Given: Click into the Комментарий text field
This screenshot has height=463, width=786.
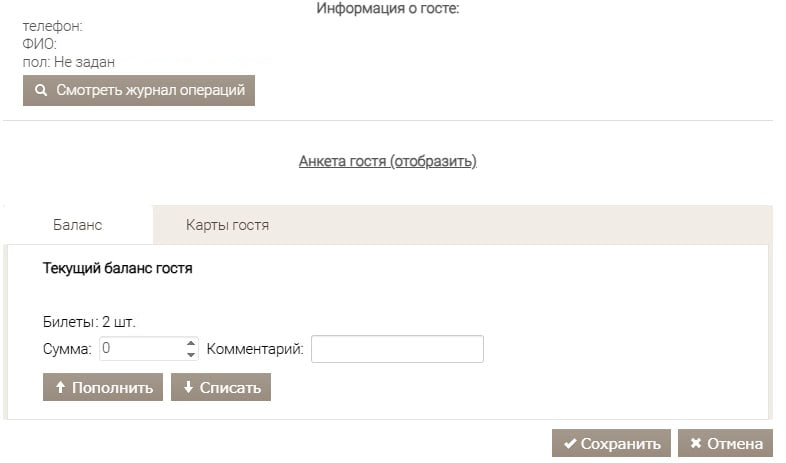Looking at the screenshot, I should coord(397,349).
